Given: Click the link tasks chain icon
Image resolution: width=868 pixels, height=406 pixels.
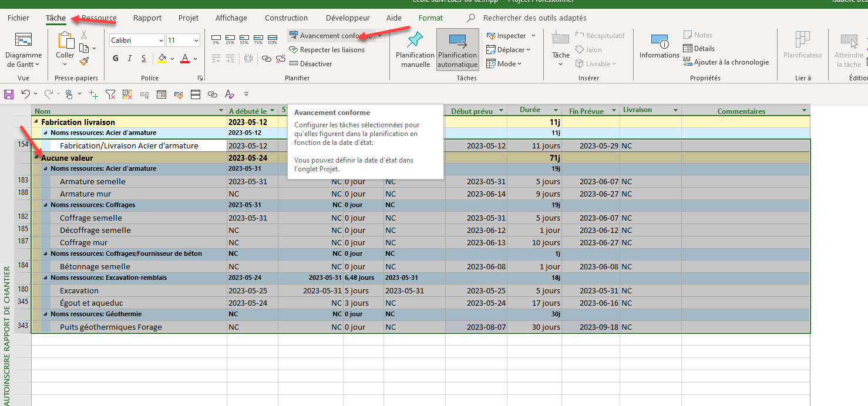Looking at the screenshot, I should click(x=267, y=58).
